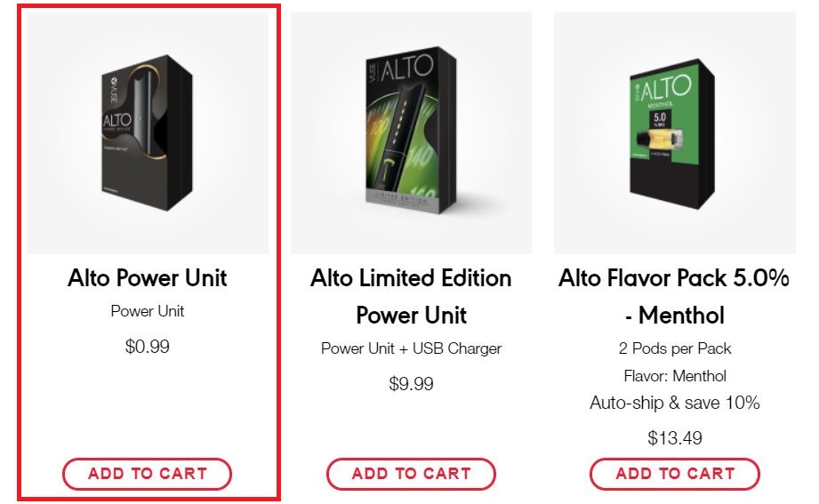Open the Alto Limited Edition Power Unit title
Viewport: 819px width, 504px height.
(x=411, y=297)
